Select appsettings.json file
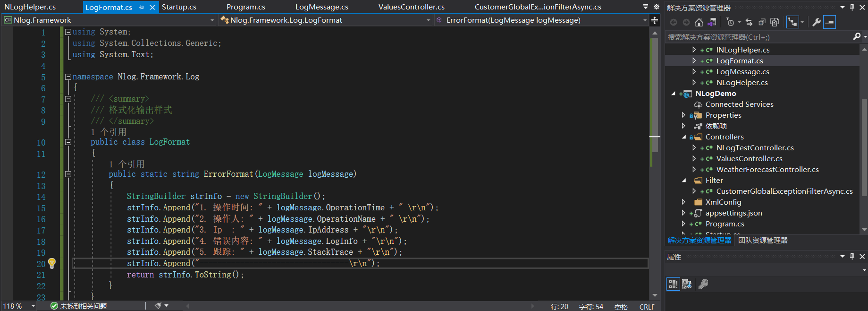 (x=733, y=213)
